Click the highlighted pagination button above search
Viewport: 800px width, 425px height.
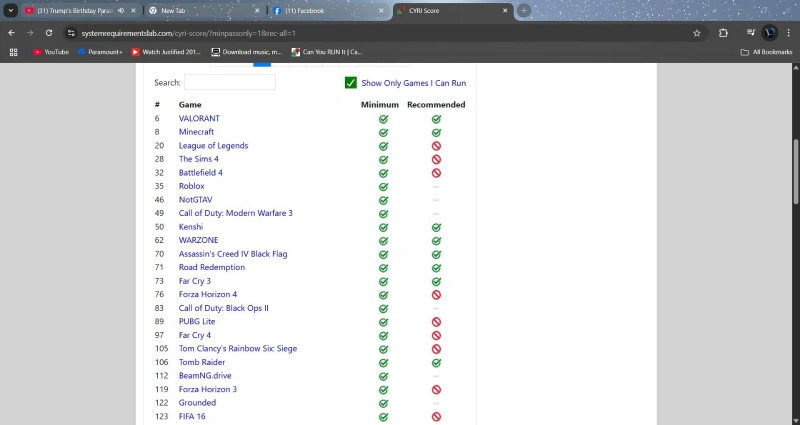[x=262, y=64]
